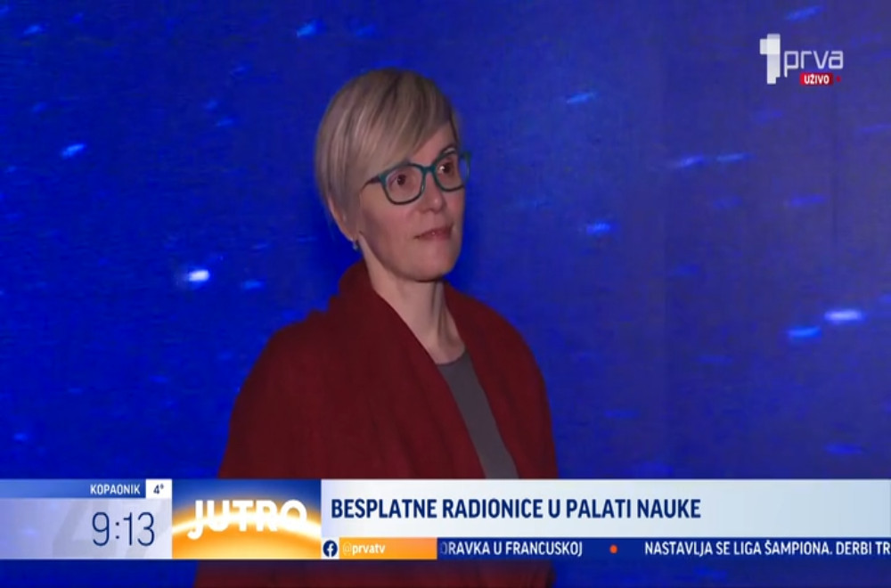Click the Facebook icon beside @prvatv
The image size is (891, 588).
pos(331,549)
